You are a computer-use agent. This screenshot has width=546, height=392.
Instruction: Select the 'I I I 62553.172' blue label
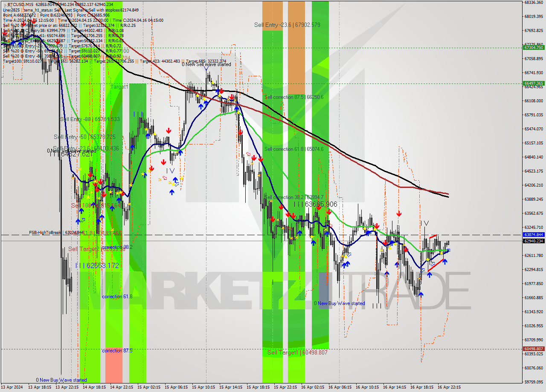(x=97, y=265)
